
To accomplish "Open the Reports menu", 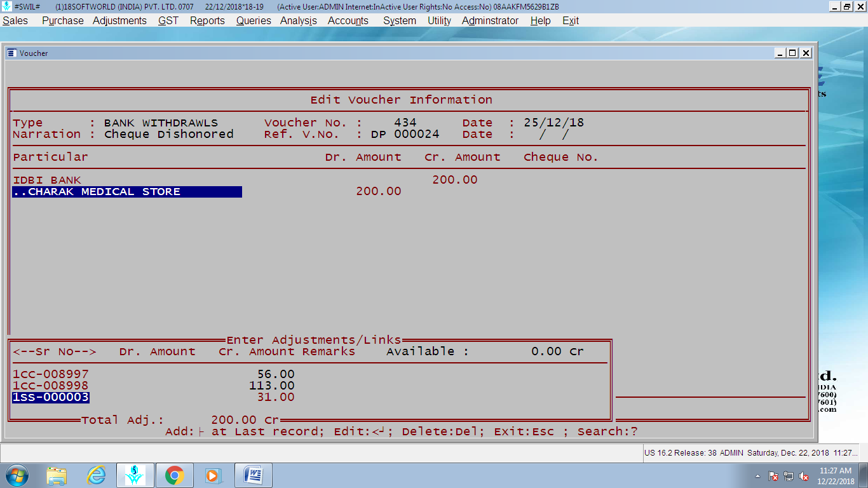I will 207,20.
